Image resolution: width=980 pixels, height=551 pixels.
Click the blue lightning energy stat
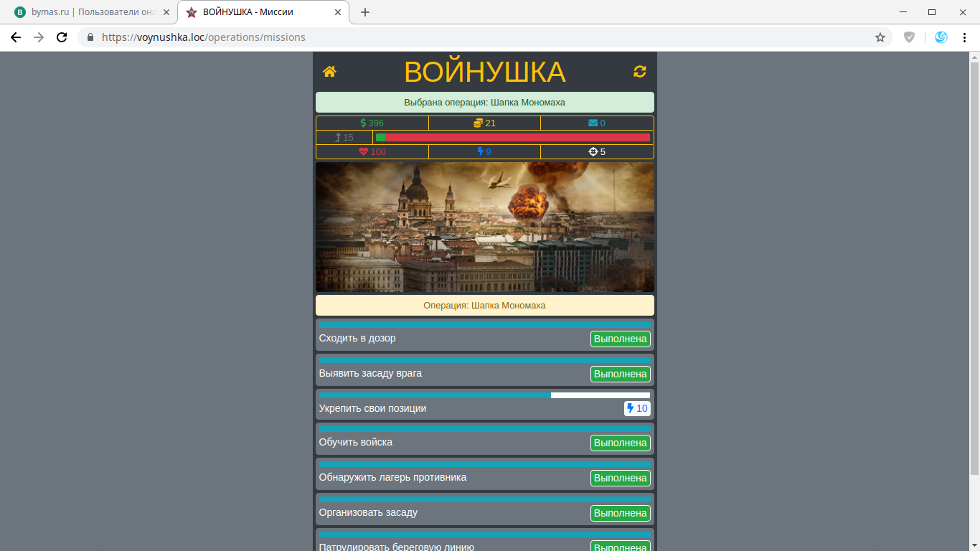[x=484, y=152]
